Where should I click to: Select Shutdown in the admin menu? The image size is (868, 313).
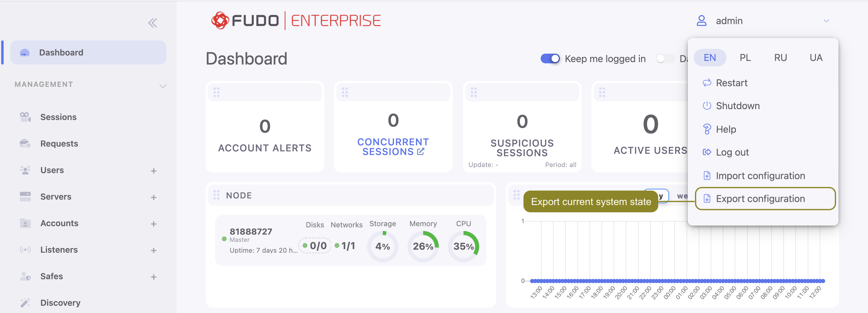pos(737,106)
